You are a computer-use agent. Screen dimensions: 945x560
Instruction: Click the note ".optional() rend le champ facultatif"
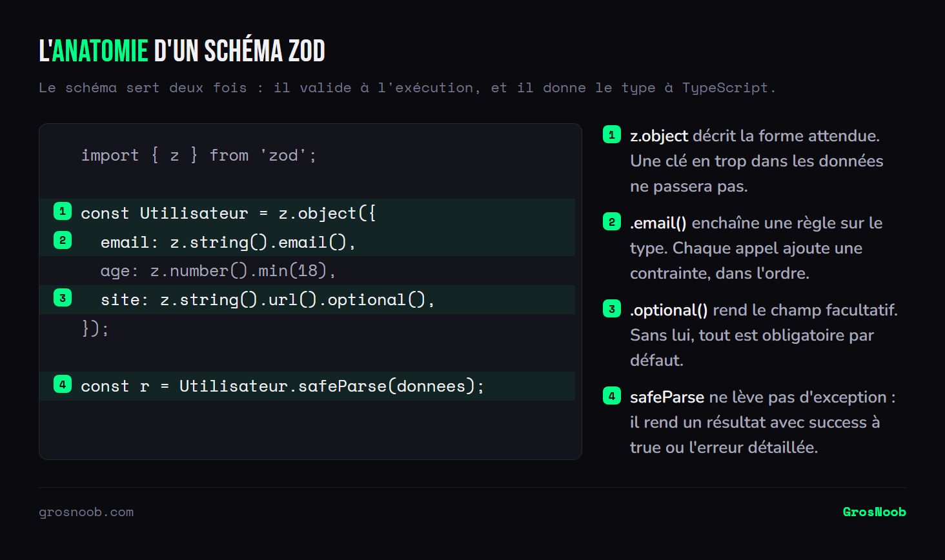coord(764,335)
